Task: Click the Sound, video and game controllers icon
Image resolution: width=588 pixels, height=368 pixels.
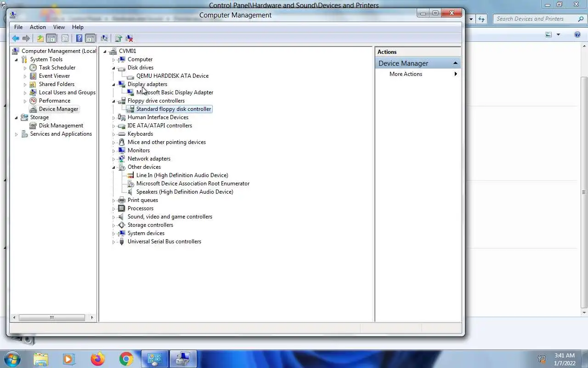Action: 122,217
